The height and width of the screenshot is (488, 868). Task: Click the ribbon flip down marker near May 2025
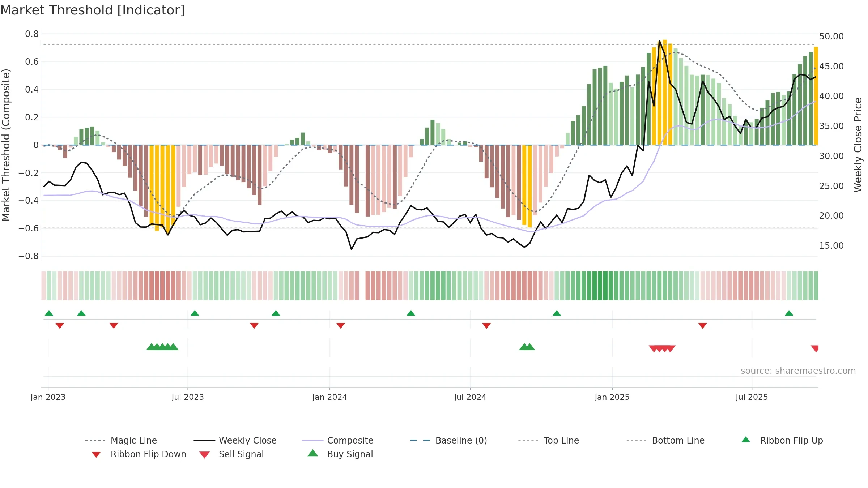(703, 326)
